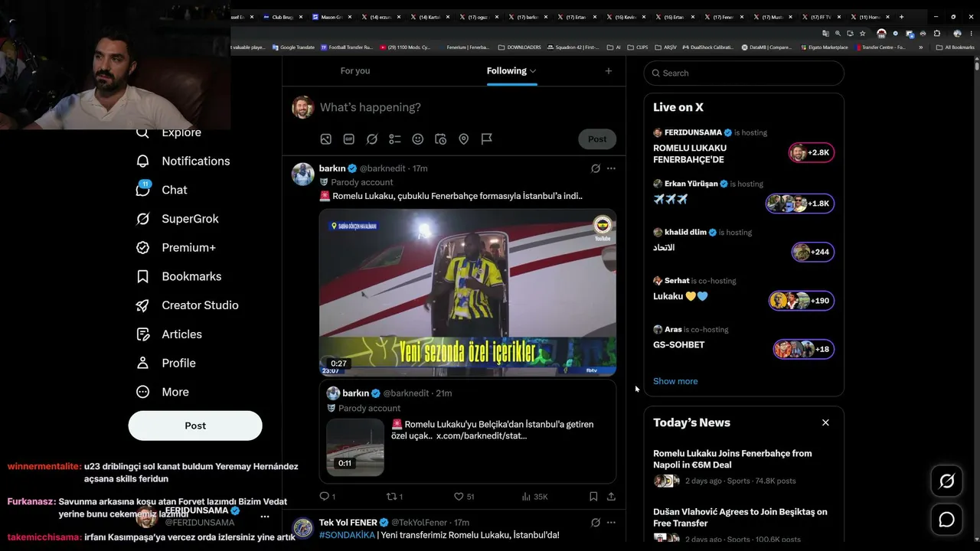Go to Profile via sidebar icon
Screen dimensions: 980x551
click(x=142, y=363)
